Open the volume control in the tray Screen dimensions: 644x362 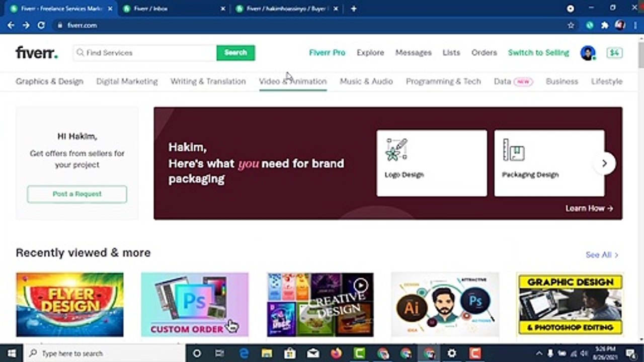[584, 353]
